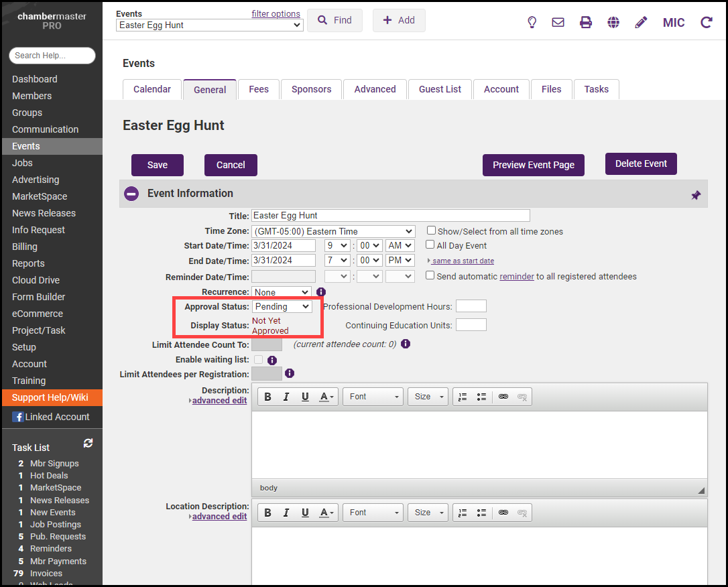
Task: Open the Guest List tab
Action: point(440,89)
